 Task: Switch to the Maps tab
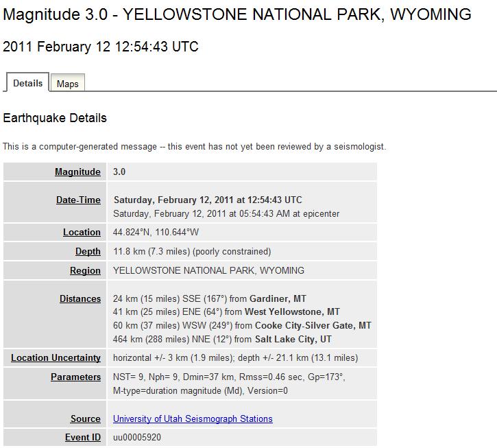click(67, 84)
